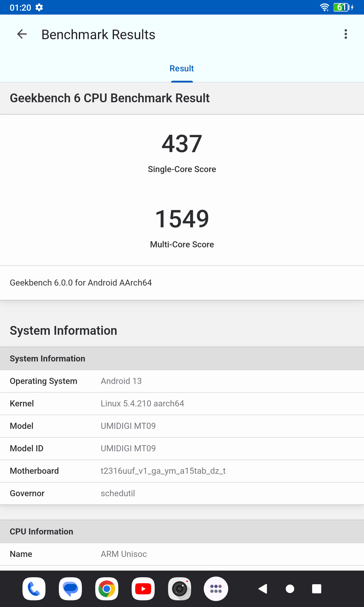This screenshot has width=364, height=607.
Task: Tap the Multi-Core Score label
Action: (182, 244)
